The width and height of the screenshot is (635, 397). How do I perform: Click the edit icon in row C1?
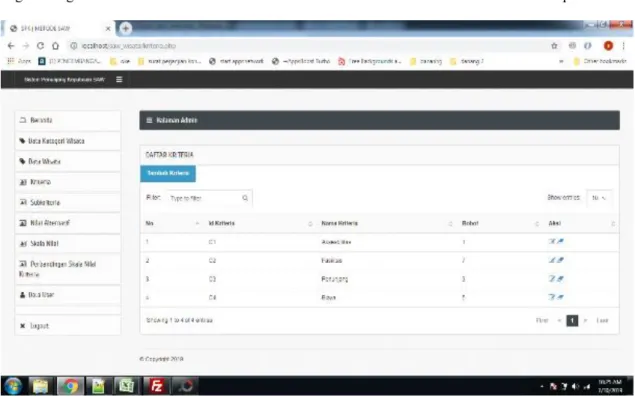coord(552,241)
